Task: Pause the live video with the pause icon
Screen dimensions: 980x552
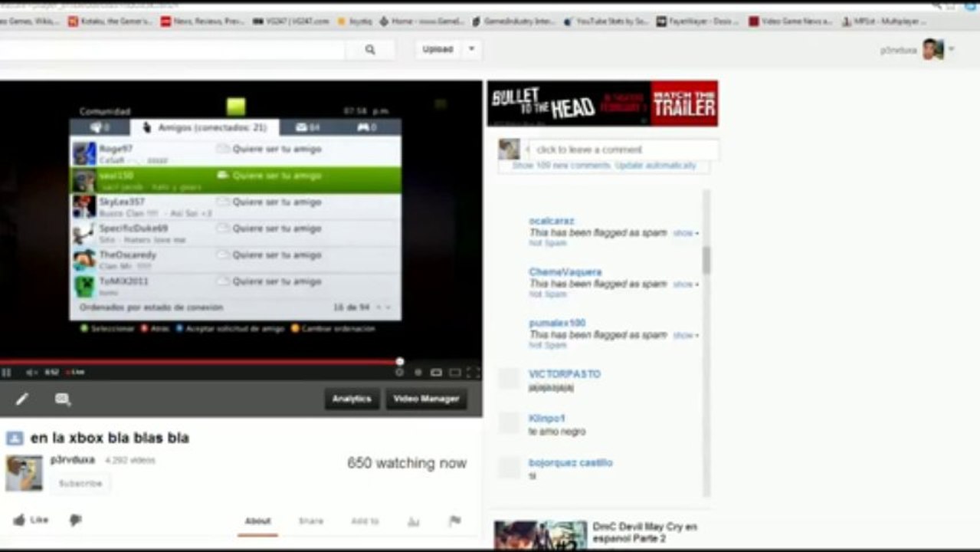Action: pos(7,373)
